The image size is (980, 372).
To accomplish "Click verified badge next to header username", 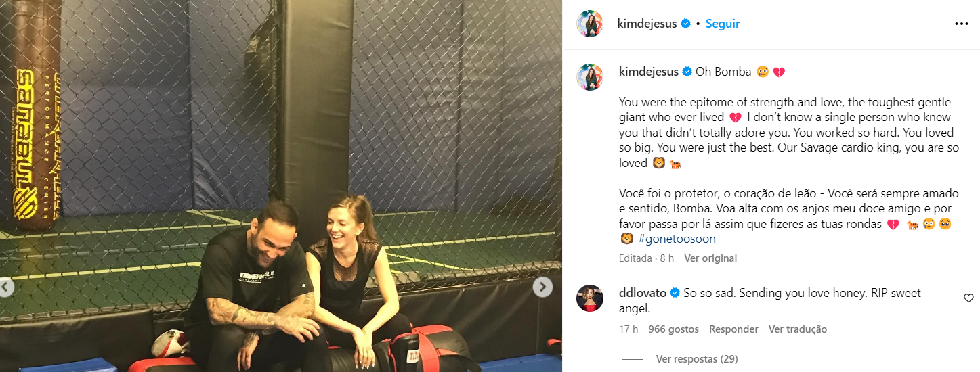I will tap(685, 24).
